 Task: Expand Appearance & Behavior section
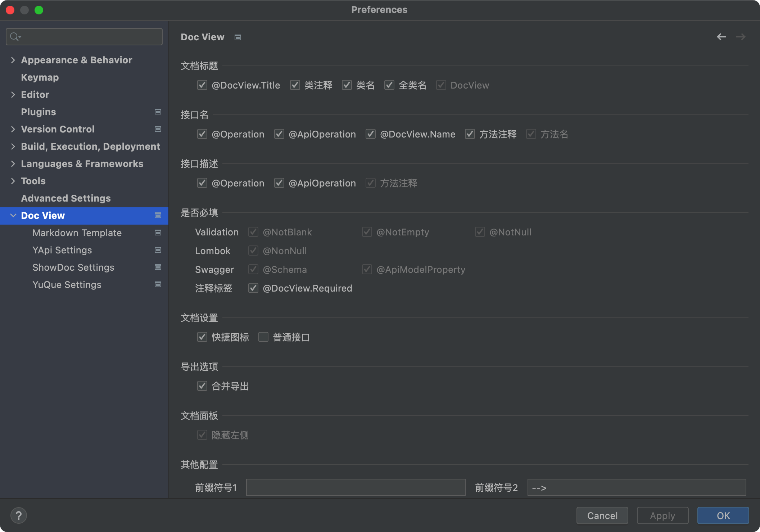pyautogui.click(x=13, y=60)
